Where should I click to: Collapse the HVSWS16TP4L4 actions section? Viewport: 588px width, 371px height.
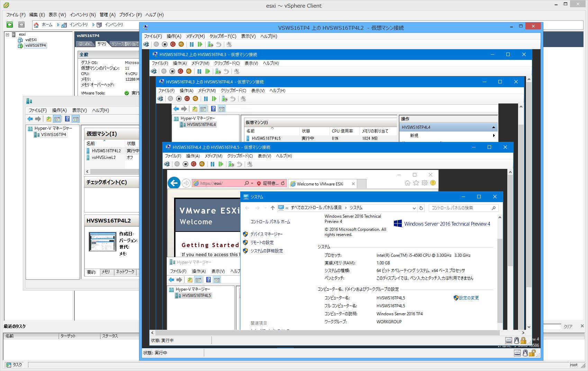point(494,127)
